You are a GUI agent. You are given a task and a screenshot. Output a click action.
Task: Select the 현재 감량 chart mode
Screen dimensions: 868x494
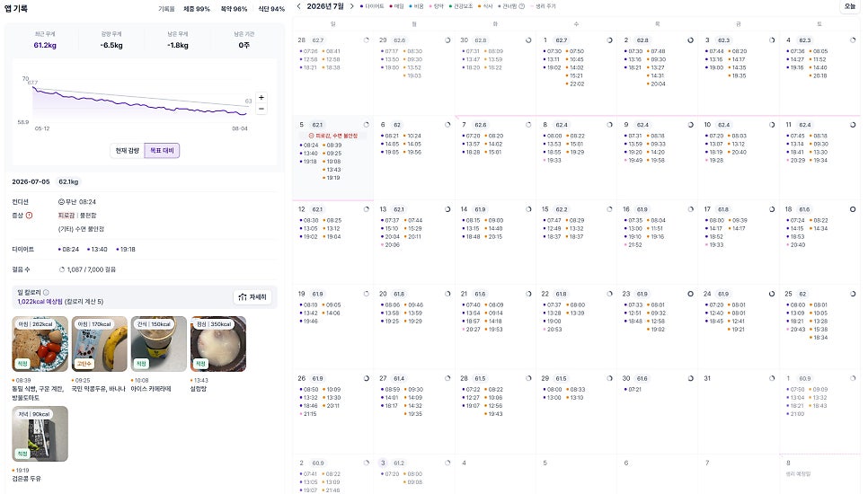pyautogui.click(x=128, y=151)
